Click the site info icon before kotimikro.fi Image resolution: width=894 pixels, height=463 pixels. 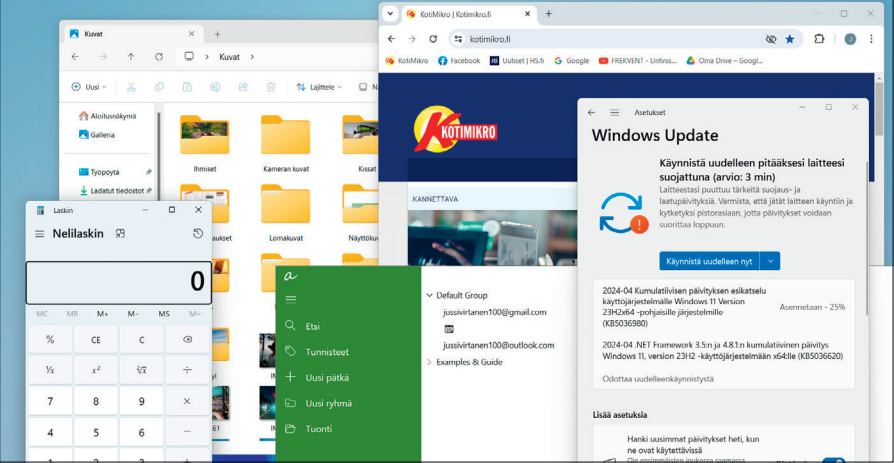(x=458, y=39)
